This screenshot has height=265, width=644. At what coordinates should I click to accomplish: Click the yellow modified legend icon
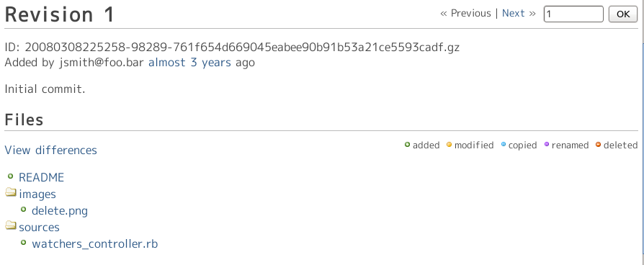point(449,145)
